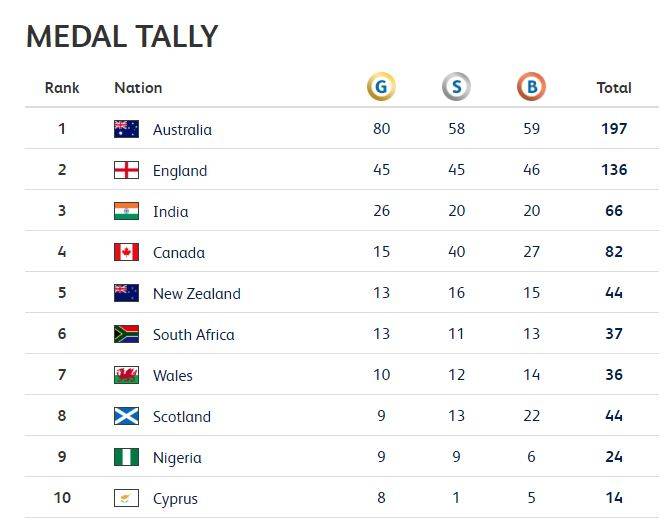The width and height of the screenshot is (664, 524).
Task: Click the Scotland saltire flag icon
Action: coord(126,416)
